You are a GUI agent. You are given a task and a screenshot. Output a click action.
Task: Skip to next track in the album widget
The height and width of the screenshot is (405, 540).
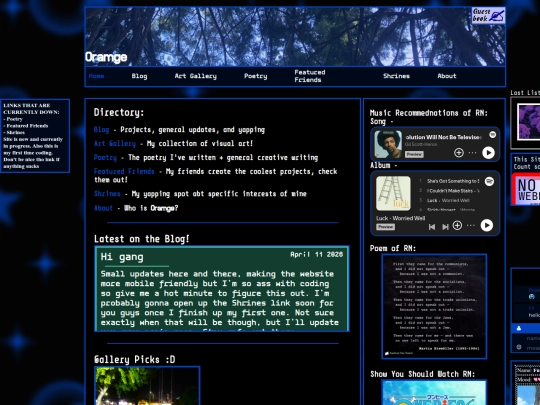point(445,227)
